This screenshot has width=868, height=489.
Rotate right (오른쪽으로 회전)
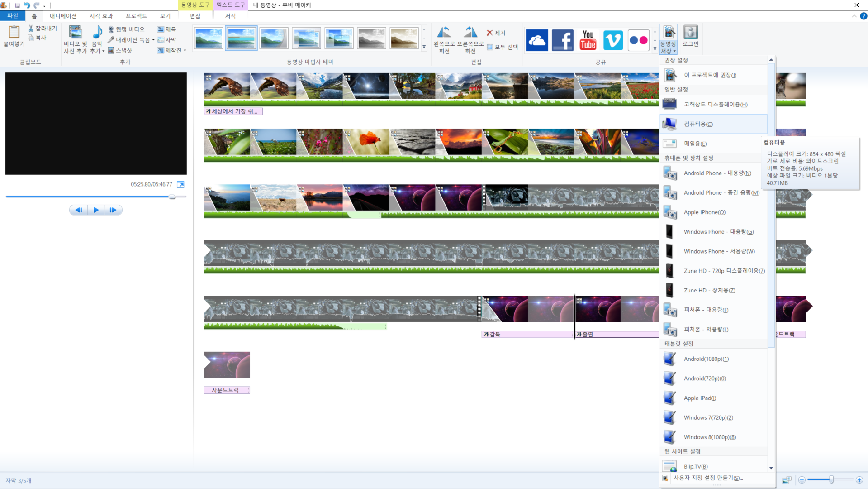coord(470,40)
